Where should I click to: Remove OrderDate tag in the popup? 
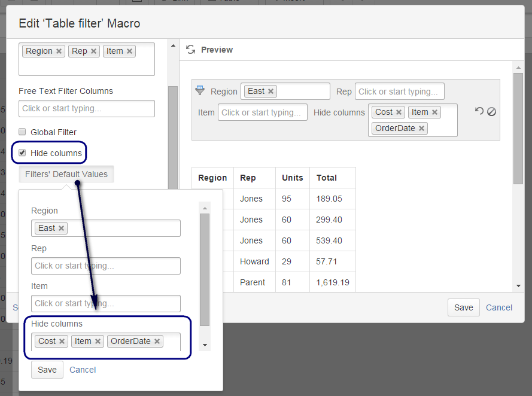click(156, 341)
